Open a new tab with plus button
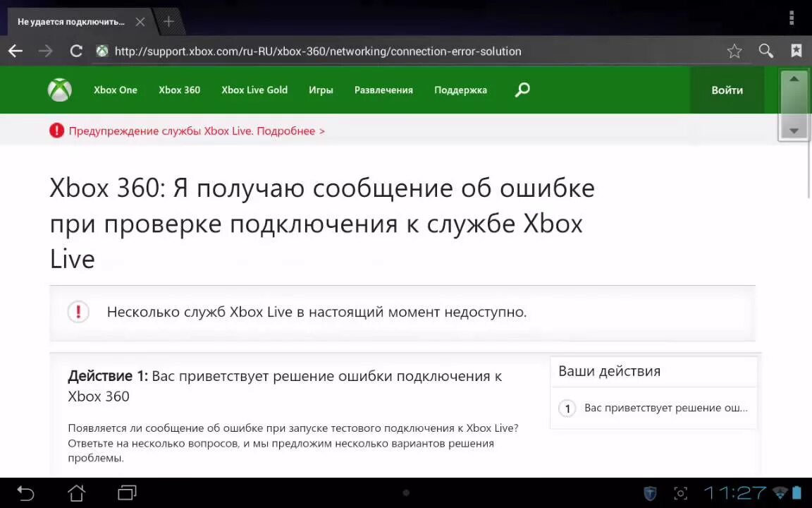This screenshot has width=812, height=508. pos(168,22)
